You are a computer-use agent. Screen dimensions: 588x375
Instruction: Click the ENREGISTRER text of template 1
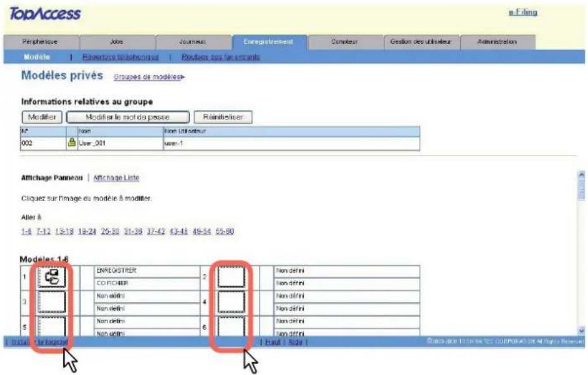click(x=116, y=271)
